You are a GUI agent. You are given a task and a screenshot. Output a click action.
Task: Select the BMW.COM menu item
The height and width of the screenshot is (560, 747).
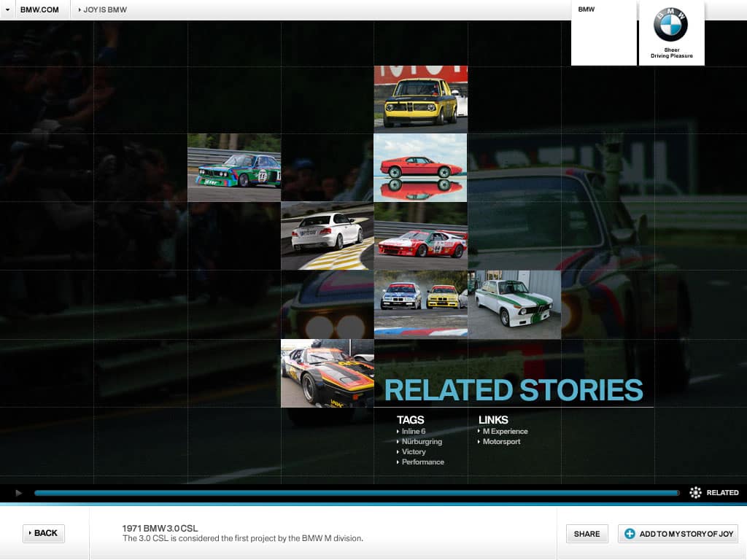tap(39, 9)
